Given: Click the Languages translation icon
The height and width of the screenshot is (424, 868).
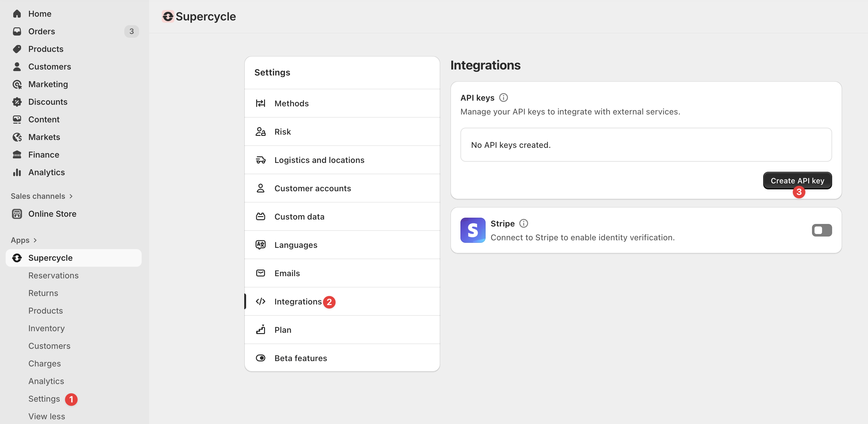Looking at the screenshot, I should click(260, 245).
